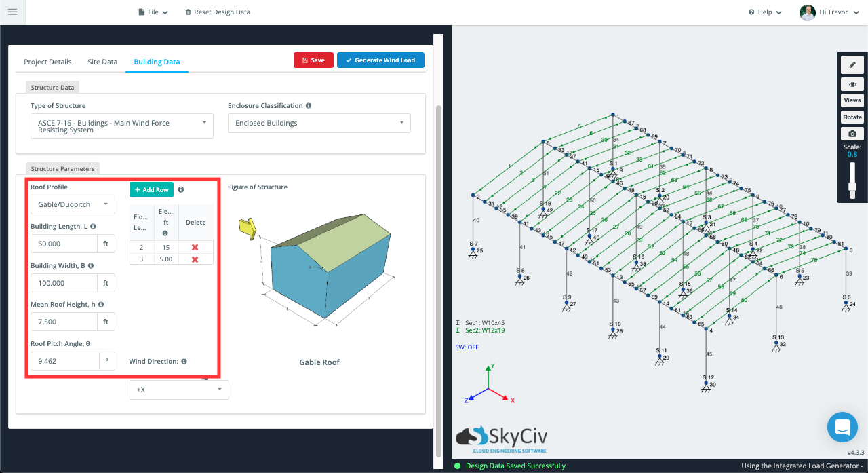Switch to the Site Data tab

pos(102,62)
